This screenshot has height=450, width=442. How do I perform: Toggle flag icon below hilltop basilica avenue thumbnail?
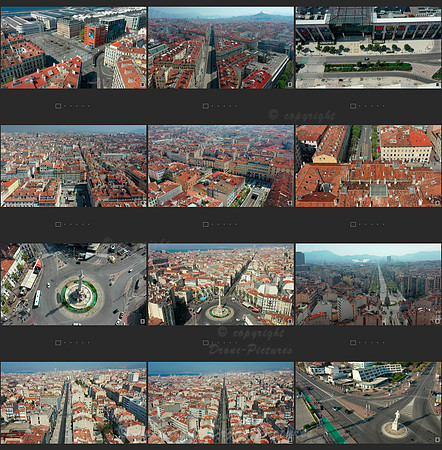coord(206,106)
